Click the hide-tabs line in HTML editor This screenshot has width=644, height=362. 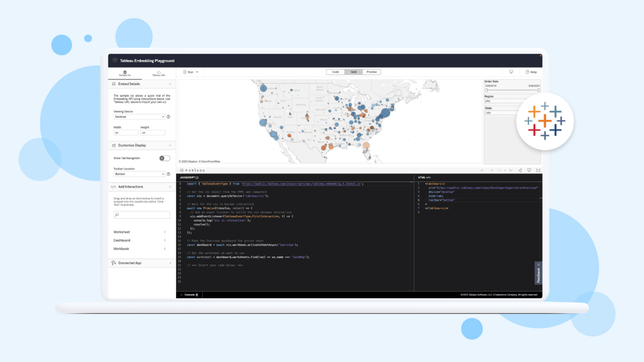coord(436,196)
